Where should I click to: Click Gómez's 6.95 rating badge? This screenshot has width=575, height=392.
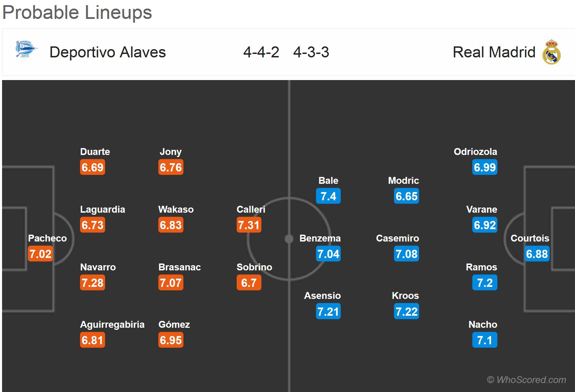(171, 340)
